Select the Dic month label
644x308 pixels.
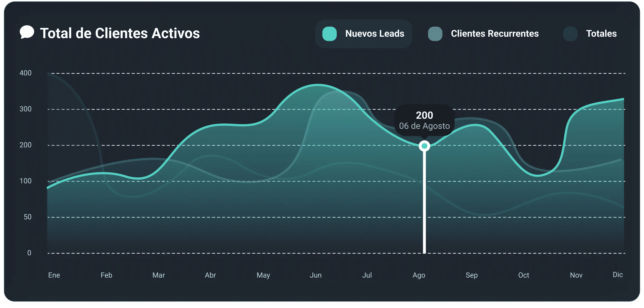617,275
